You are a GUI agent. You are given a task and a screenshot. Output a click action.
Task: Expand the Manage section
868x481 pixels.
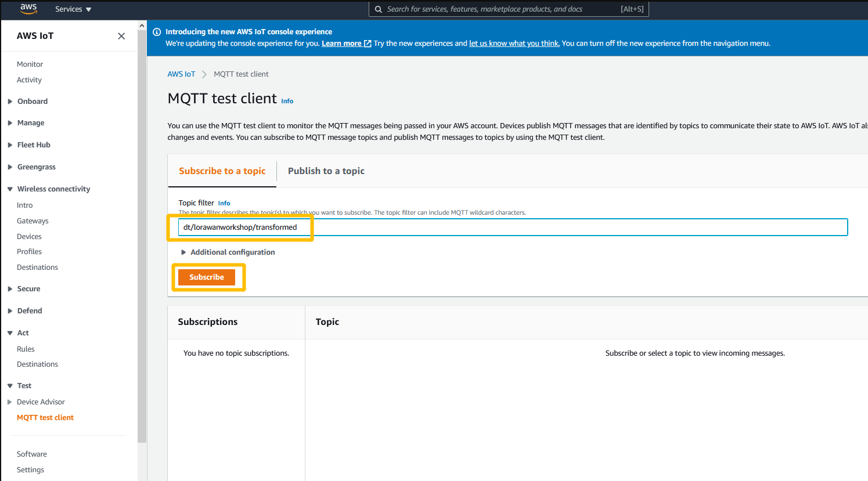tap(10, 123)
